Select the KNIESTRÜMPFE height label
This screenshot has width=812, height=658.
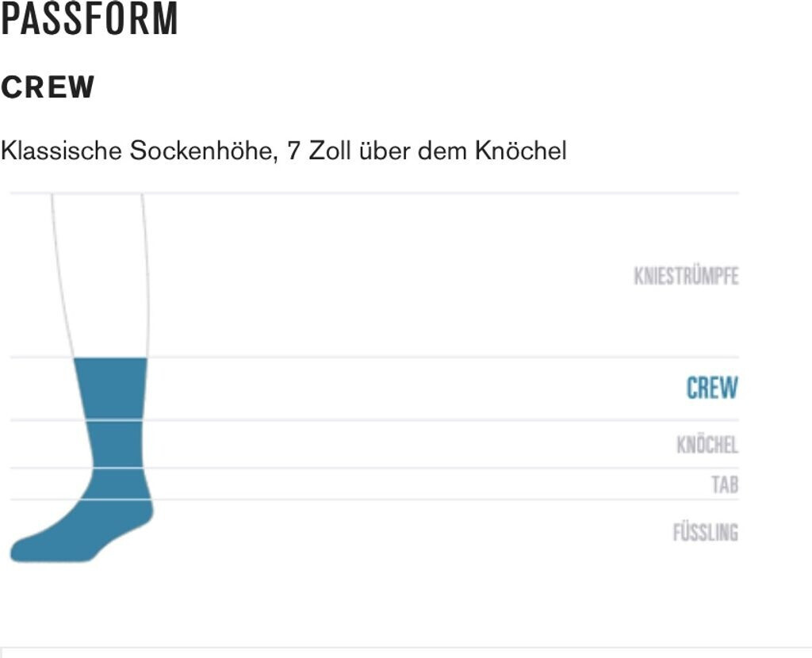pyautogui.click(x=686, y=276)
